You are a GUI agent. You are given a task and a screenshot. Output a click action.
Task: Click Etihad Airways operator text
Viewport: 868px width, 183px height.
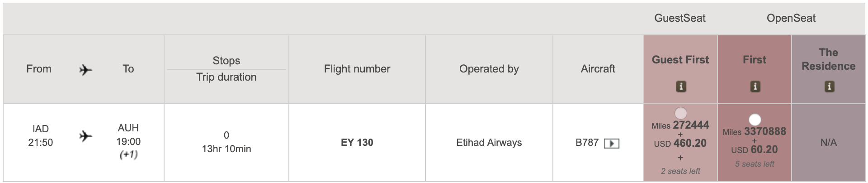489,143
